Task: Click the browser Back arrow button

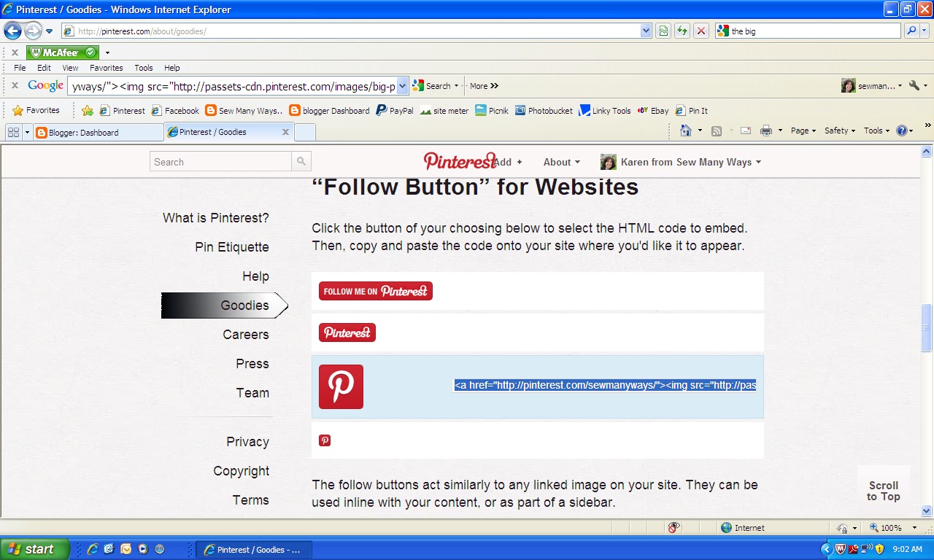Action: 12,31
